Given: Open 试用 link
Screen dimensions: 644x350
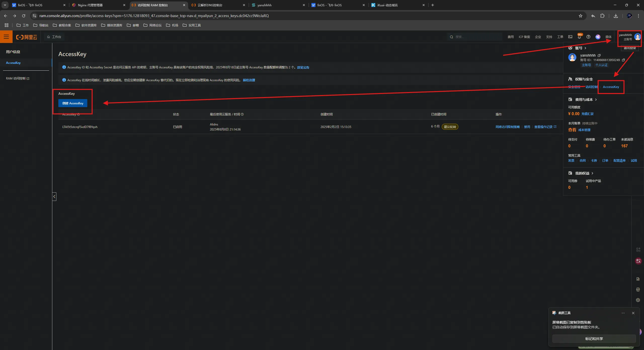Looking at the screenshot, I should (x=634, y=161).
